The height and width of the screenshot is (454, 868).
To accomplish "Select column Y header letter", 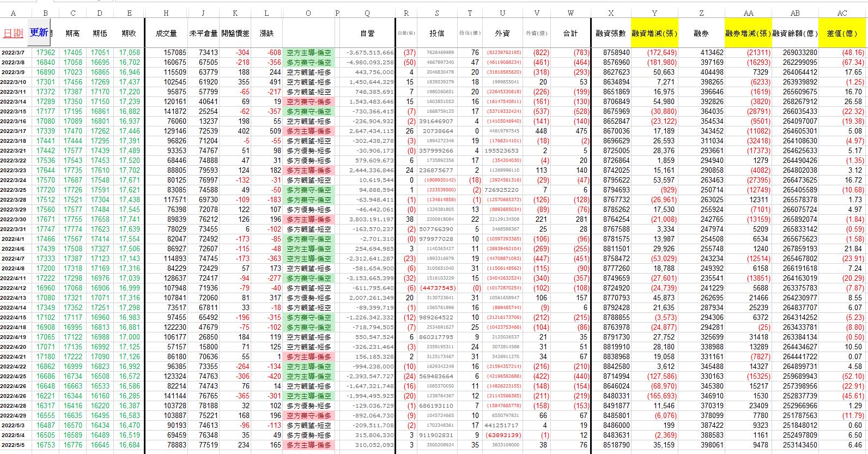I will (x=654, y=13).
